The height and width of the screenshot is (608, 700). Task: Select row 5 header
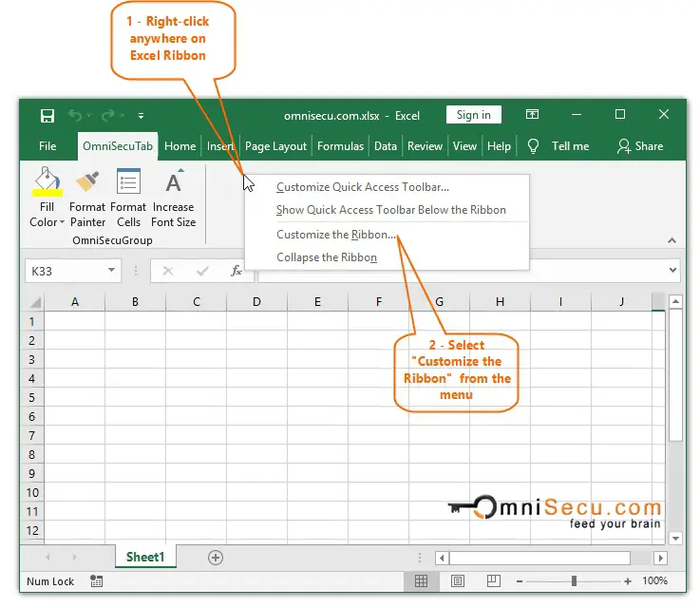pos(32,397)
